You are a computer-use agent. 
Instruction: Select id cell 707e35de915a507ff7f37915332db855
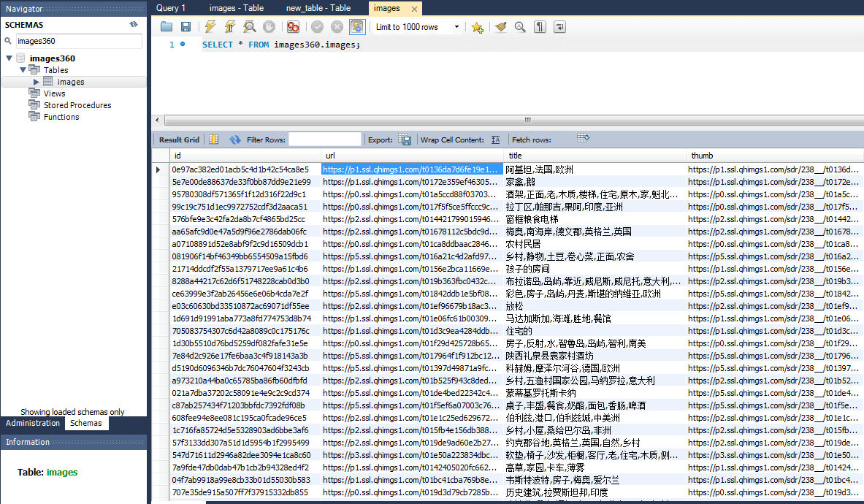[x=245, y=492]
